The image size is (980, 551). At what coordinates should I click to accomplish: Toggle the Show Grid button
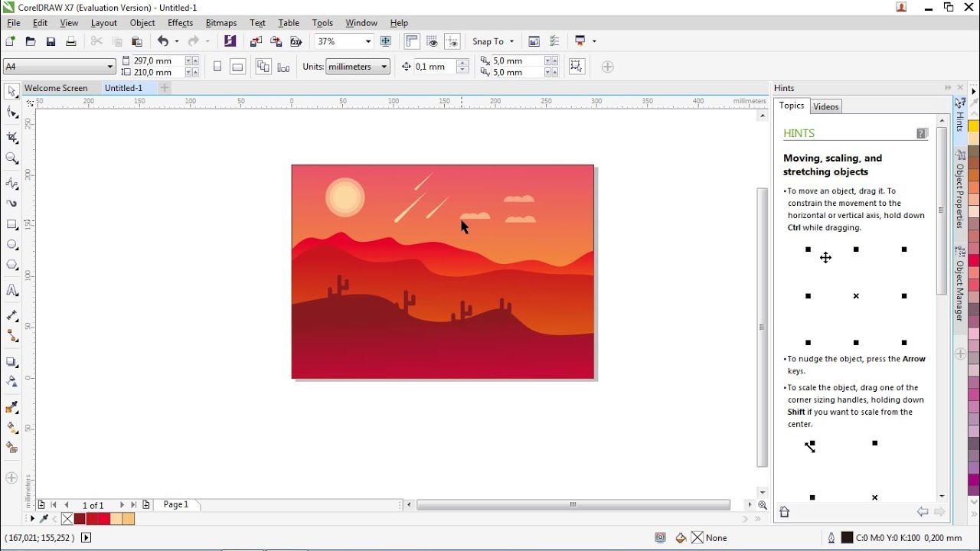[x=432, y=41]
